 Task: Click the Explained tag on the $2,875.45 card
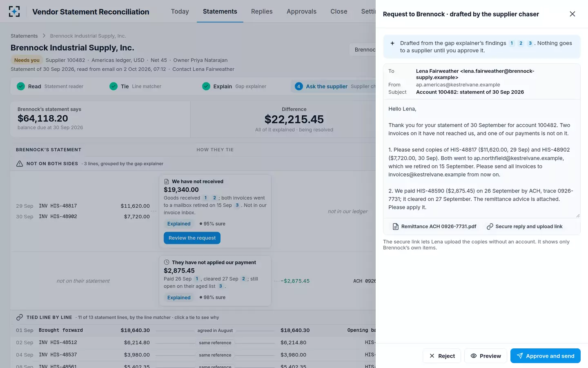pos(179,298)
